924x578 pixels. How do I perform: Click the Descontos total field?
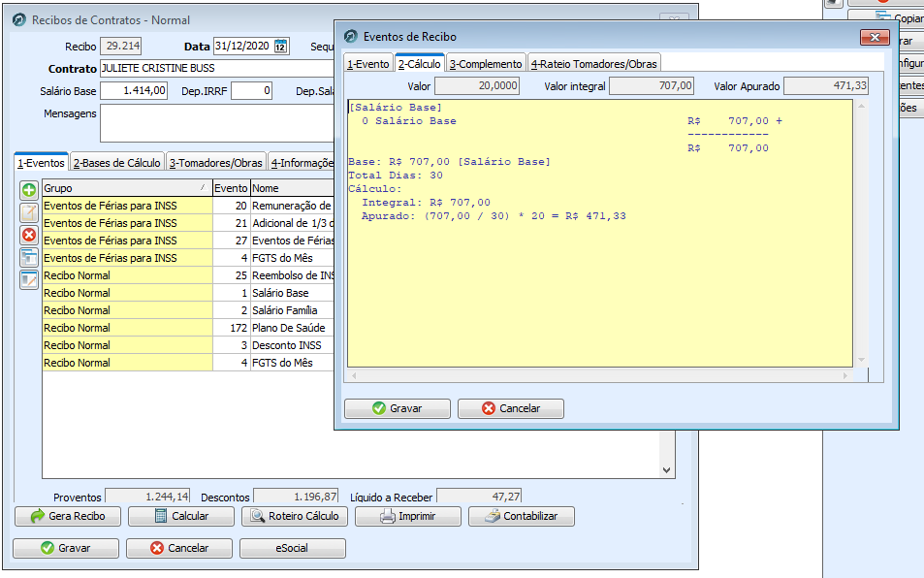pos(296,497)
